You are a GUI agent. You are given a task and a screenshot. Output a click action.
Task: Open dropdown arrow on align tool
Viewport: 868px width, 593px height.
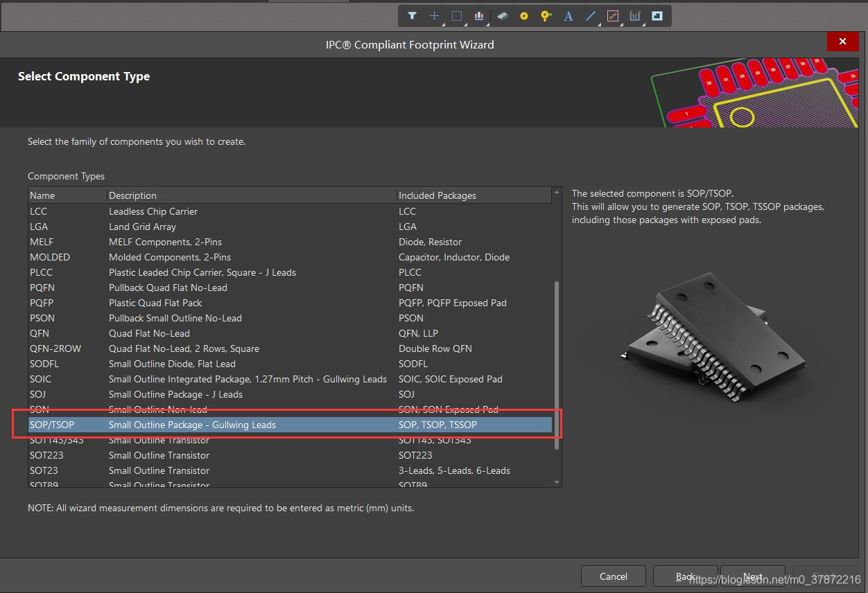tap(488, 24)
